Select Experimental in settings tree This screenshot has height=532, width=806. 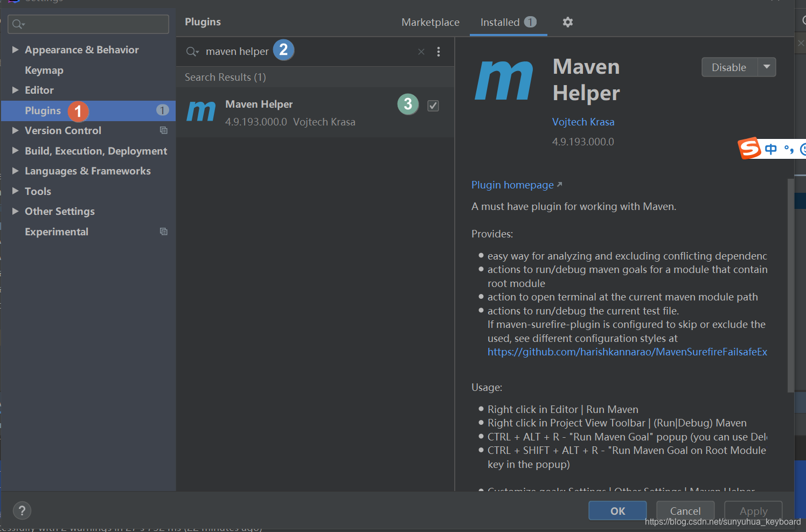[x=57, y=232]
